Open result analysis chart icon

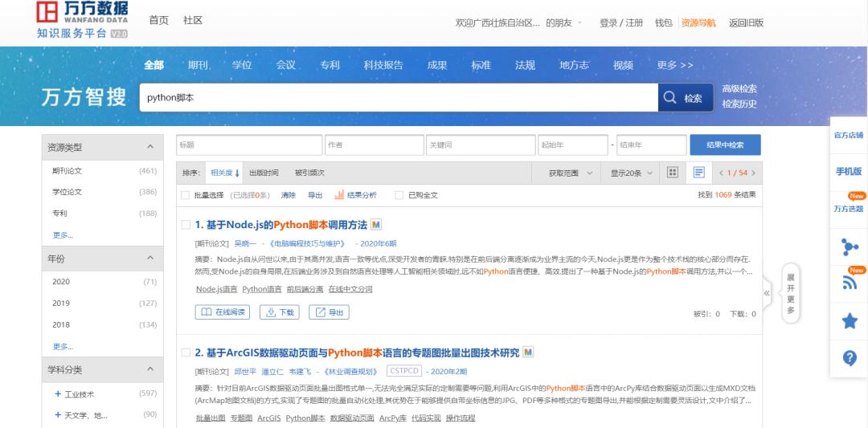click(339, 194)
